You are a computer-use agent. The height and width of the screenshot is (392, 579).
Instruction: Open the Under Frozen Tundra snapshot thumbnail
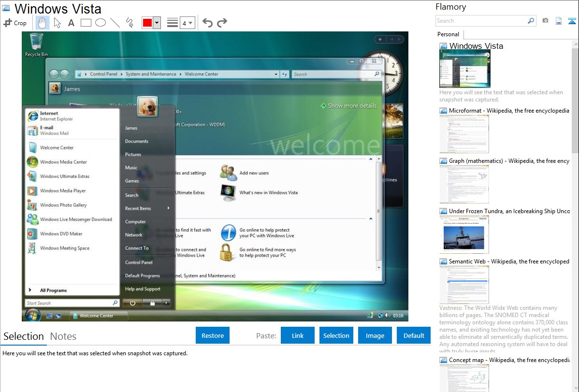point(464,234)
